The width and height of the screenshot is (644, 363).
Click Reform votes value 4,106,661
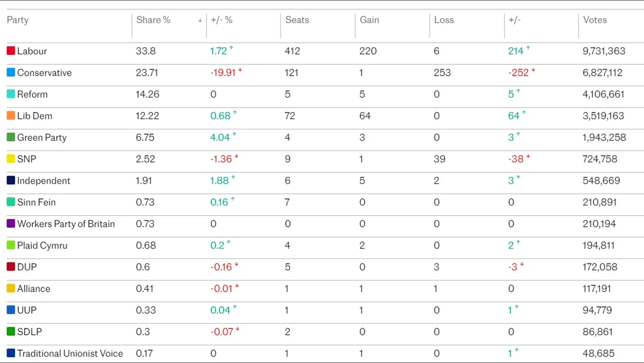(x=603, y=95)
